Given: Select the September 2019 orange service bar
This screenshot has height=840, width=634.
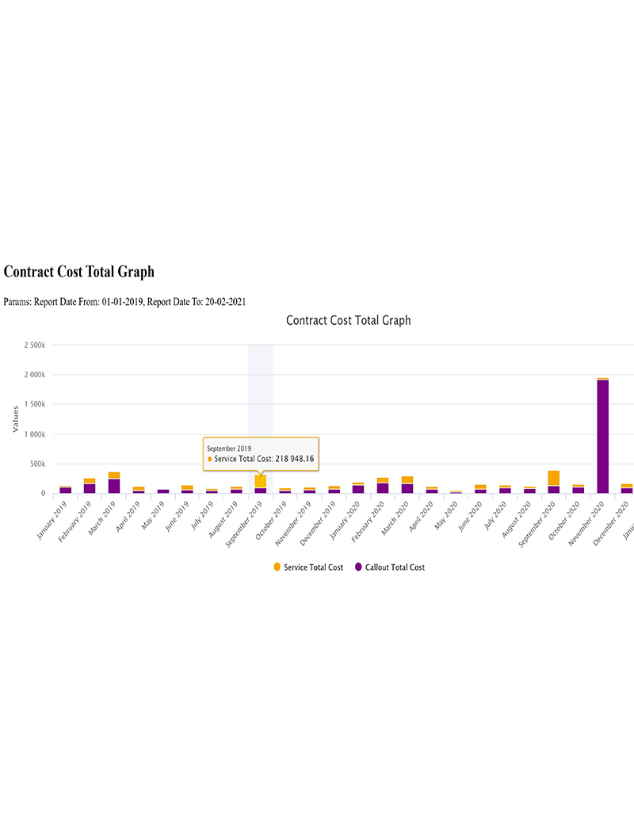Looking at the screenshot, I should [x=260, y=481].
